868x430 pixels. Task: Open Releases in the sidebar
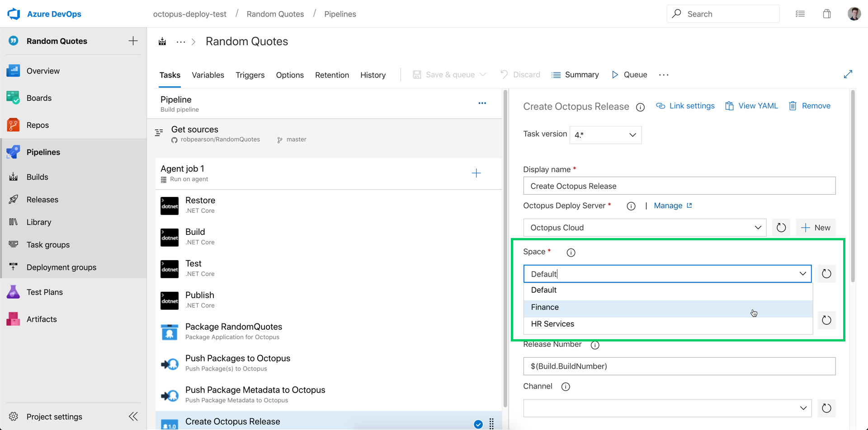42,199
